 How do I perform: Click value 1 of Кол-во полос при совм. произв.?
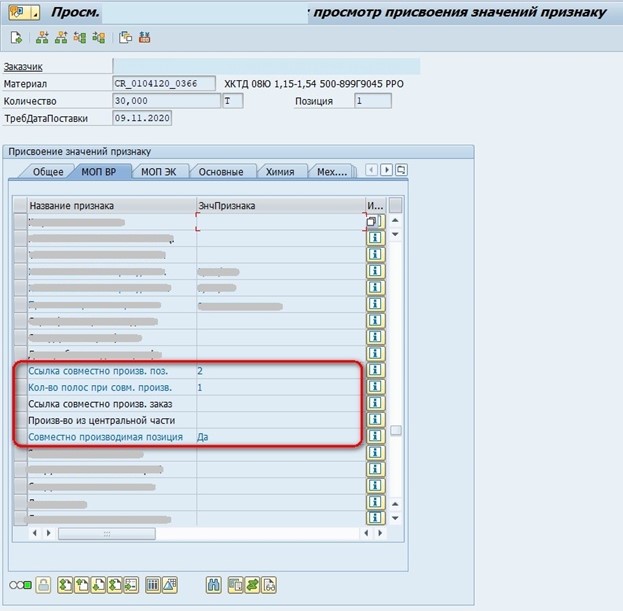200,387
